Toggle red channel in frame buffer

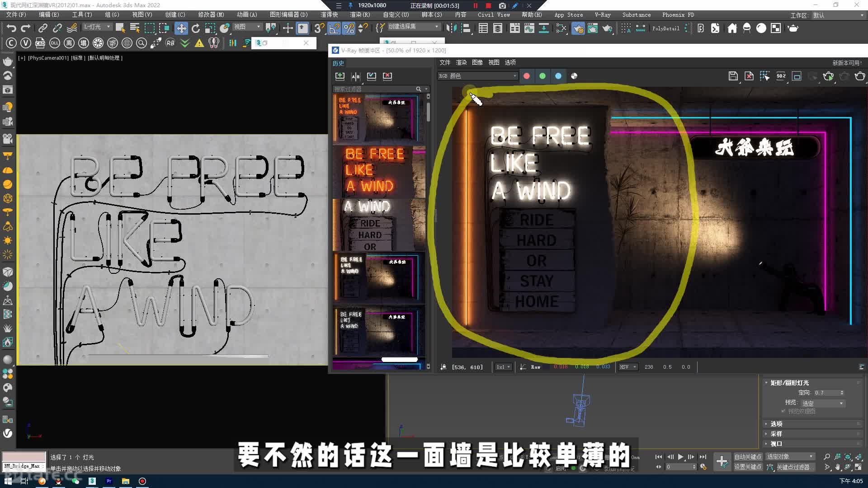527,76
